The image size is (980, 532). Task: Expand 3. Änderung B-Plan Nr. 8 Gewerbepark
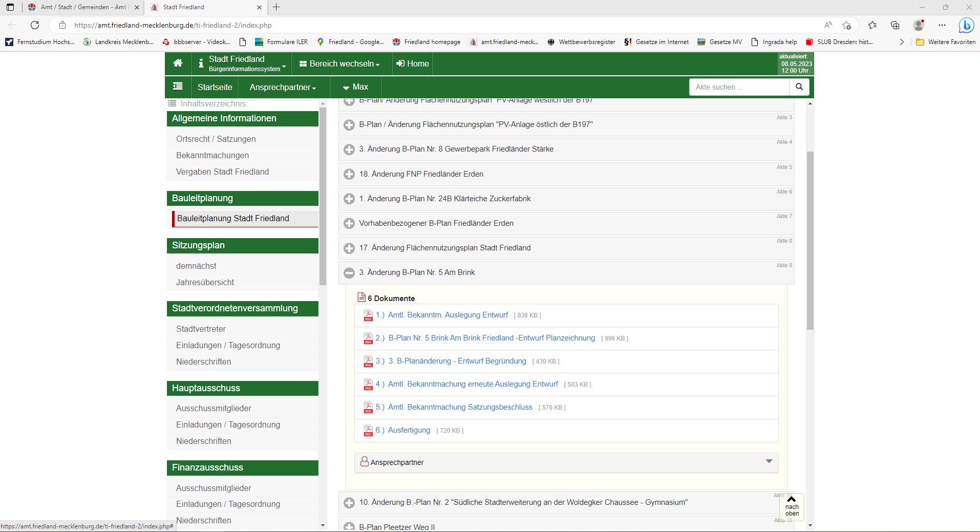click(x=349, y=150)
